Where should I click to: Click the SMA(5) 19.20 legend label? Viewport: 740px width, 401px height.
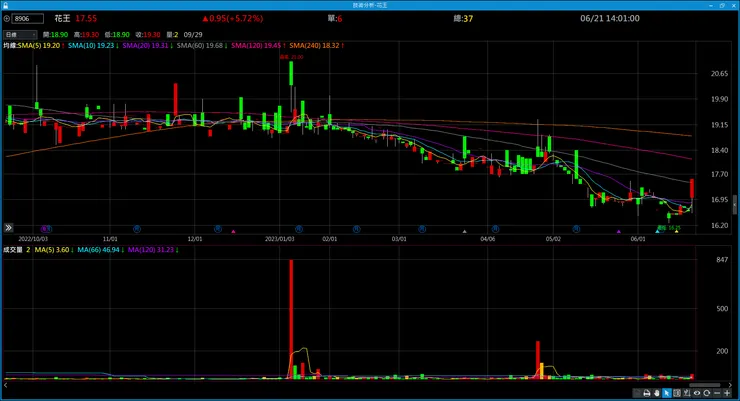[x=41, y=46]
